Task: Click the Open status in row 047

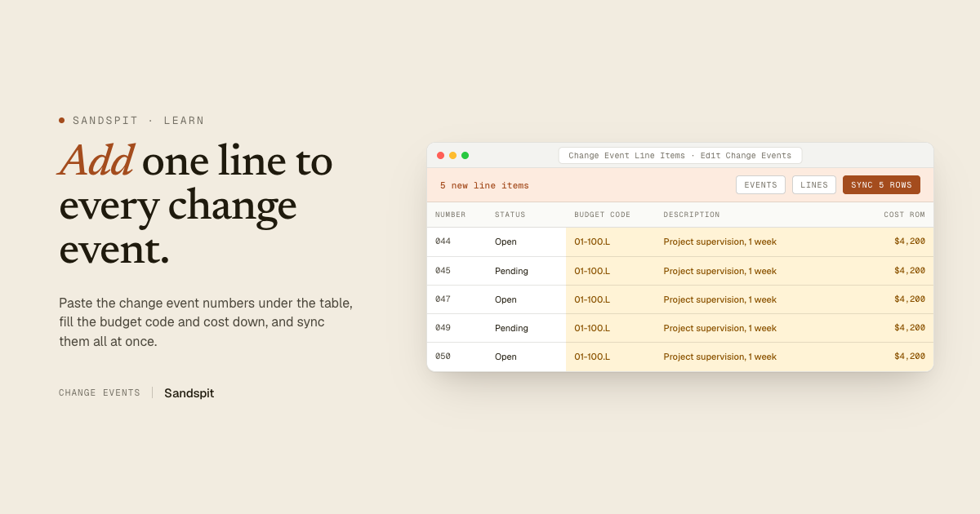Action: (x=506, y=299)
